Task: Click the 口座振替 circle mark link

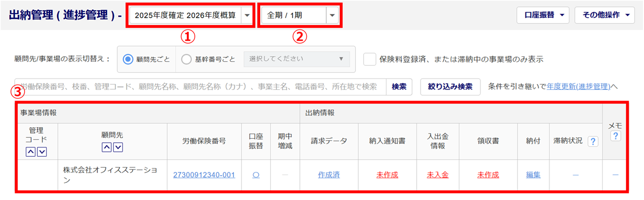Action: pos(256,175)
